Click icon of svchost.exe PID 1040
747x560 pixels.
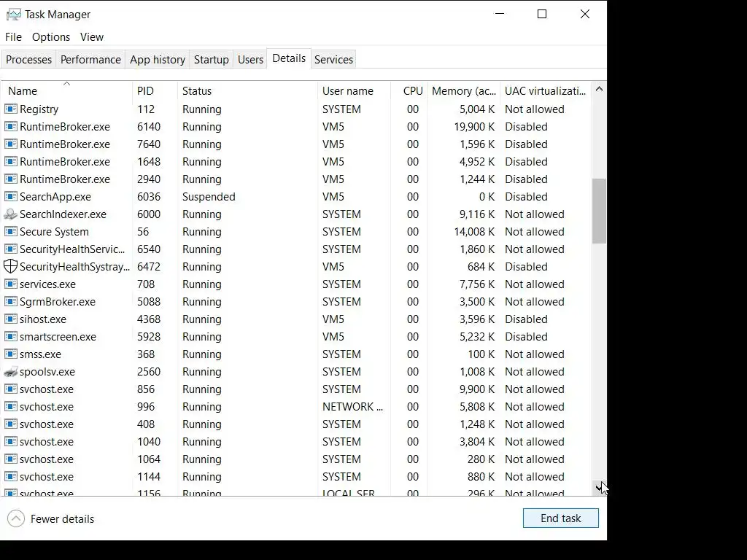[x=11, y=441]
